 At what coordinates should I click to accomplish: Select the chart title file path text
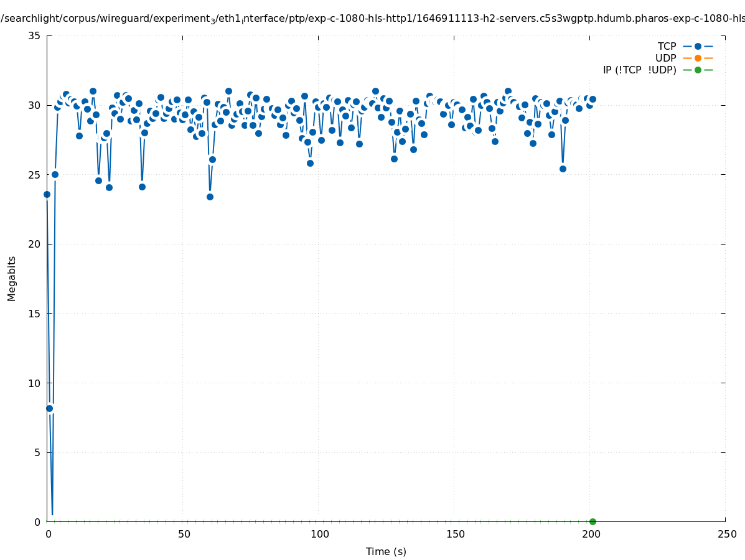pyautogui.click(x=373, y=19)
